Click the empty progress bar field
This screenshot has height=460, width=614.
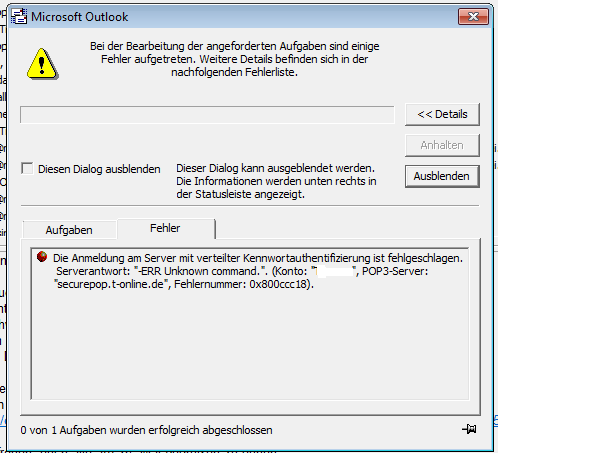tap(207, 115)
